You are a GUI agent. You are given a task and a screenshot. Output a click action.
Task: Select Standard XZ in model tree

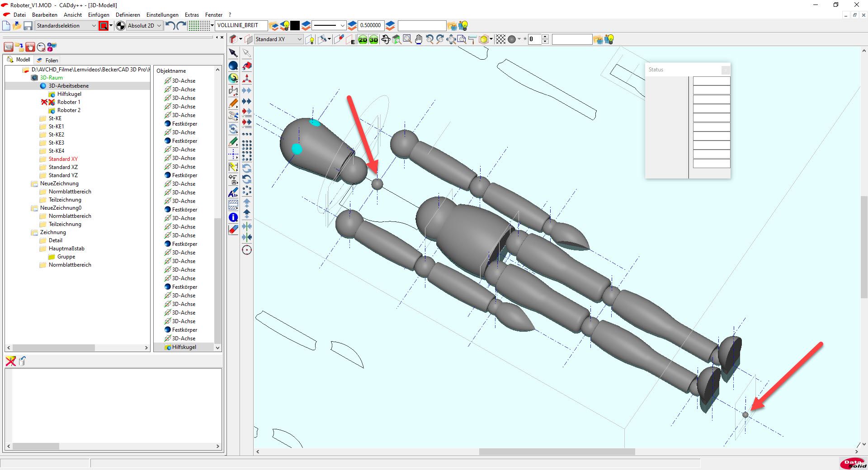pos(63,167)
